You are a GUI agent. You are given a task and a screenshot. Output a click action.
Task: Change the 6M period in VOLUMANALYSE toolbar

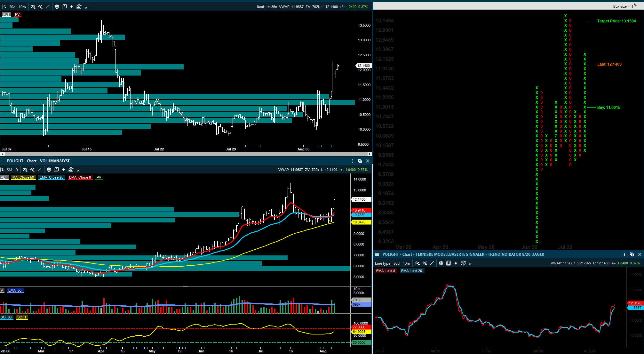[x=9, y=170]
